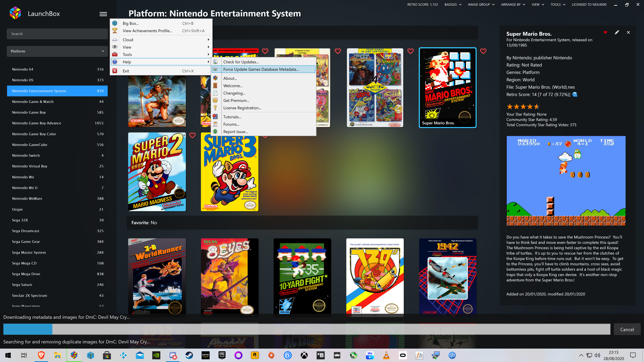
Task: Click the Big Box cube icon in menu
Action: tap(115, 23)
